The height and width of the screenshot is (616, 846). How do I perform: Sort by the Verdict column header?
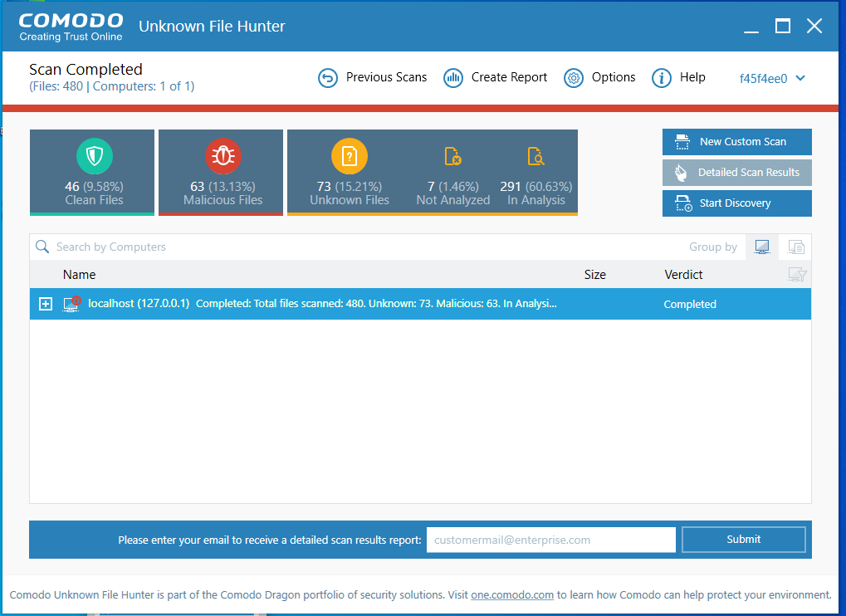point(683,275)
